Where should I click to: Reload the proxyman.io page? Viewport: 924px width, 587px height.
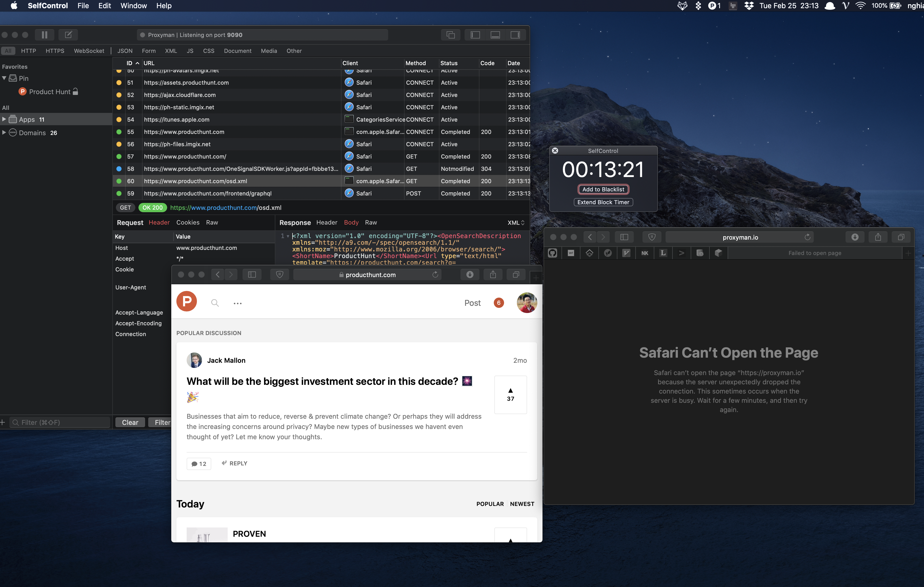click(x=807, y=237)
